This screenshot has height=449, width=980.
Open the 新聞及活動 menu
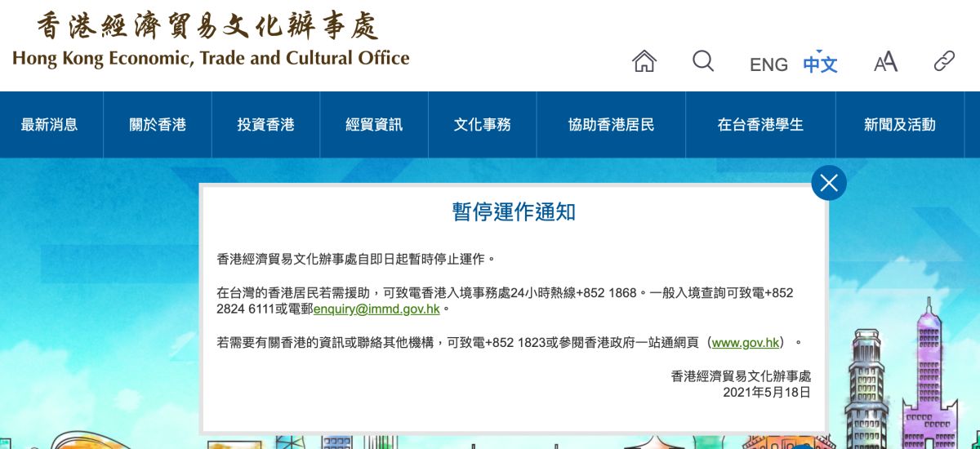900,125
